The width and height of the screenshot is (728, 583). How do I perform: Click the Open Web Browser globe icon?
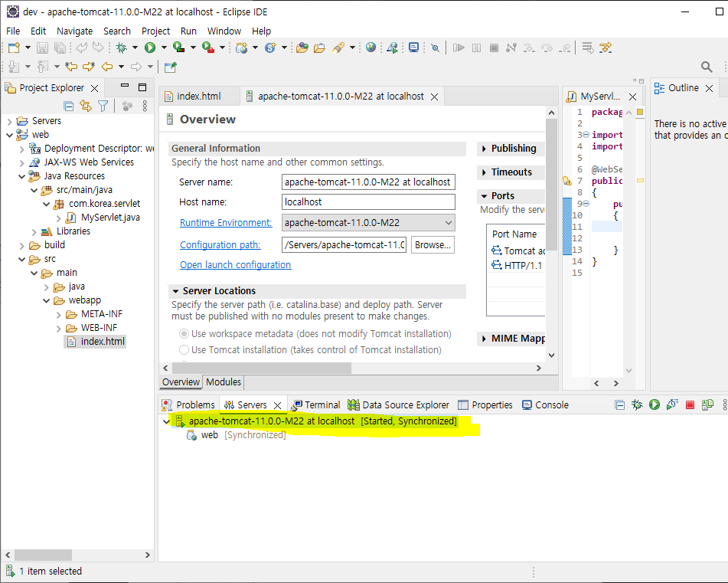(371, 47)
